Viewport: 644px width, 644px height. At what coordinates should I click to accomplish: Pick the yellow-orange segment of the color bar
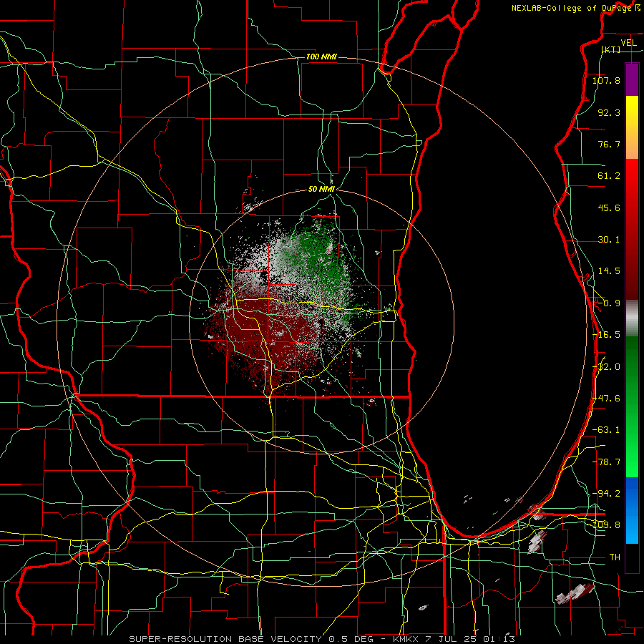tap(632, 127)
